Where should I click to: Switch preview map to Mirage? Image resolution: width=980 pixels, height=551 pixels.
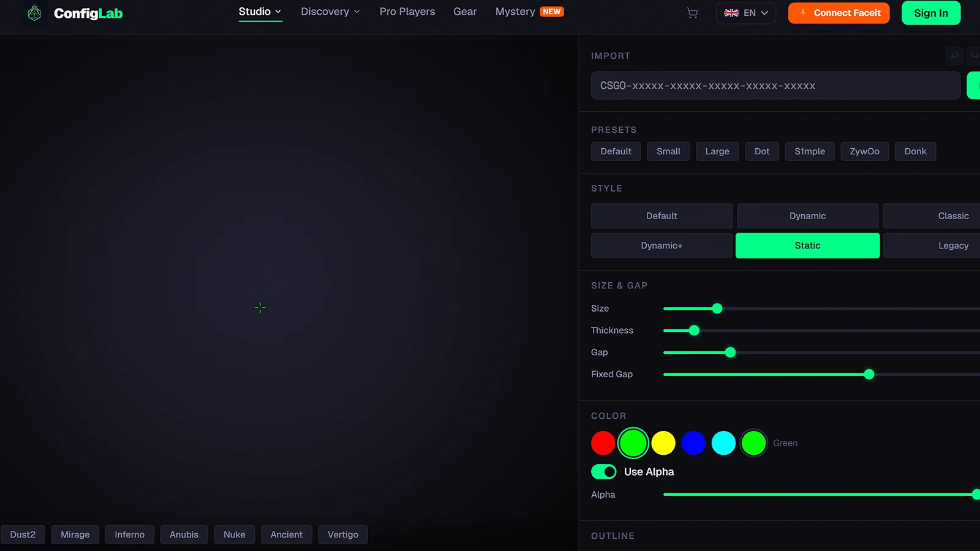coord(75,534)
